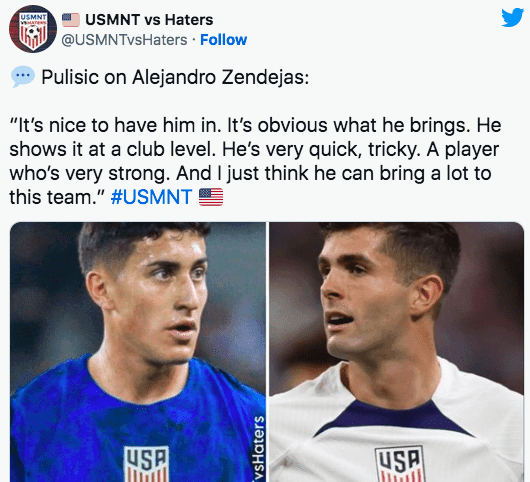Screen dimensions: 530x482
Task: Click the phrase 'who's very strong' in tweet
Action: pyautogui.click(x=90, y=173)
